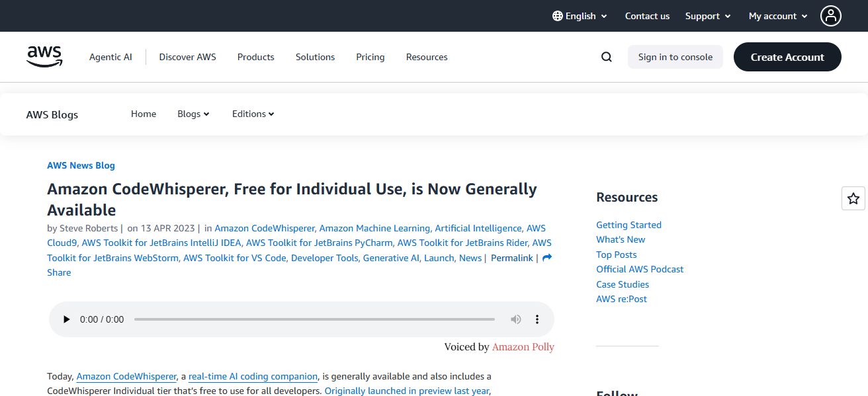Click the AWS Blogs title
Image resolution: width=868 pixels, height=396 pixels.
point(52,114)
